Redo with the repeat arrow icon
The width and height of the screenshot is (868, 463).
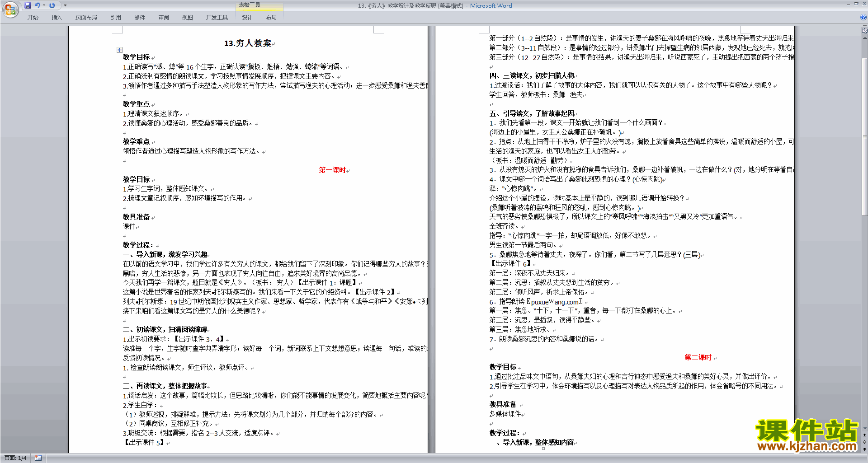(52, 5)
